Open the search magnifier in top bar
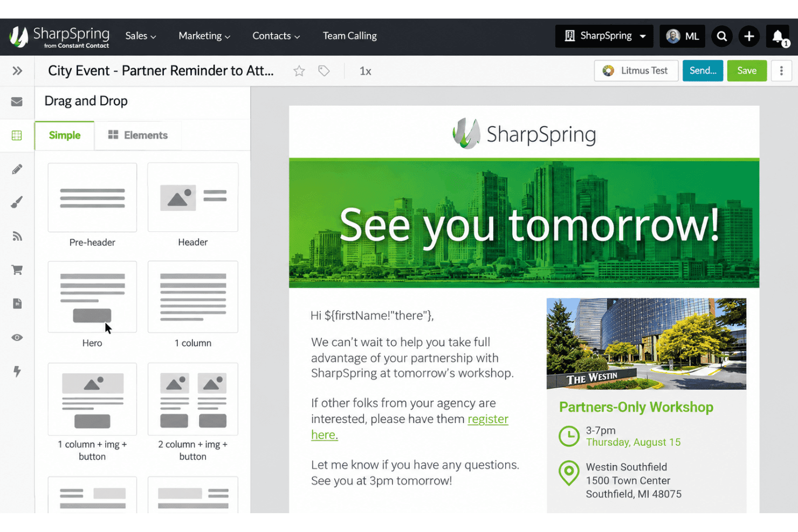The image size is (798, 532). click(722, 36)
